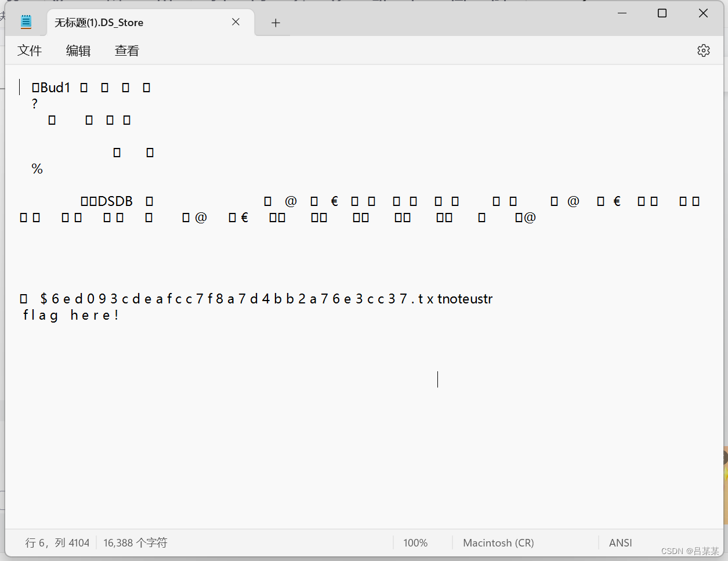Image resolution: width=728 pixels, height=561 pixels.
Task: Maximize the Notepad window
Action: pos(662,13)
